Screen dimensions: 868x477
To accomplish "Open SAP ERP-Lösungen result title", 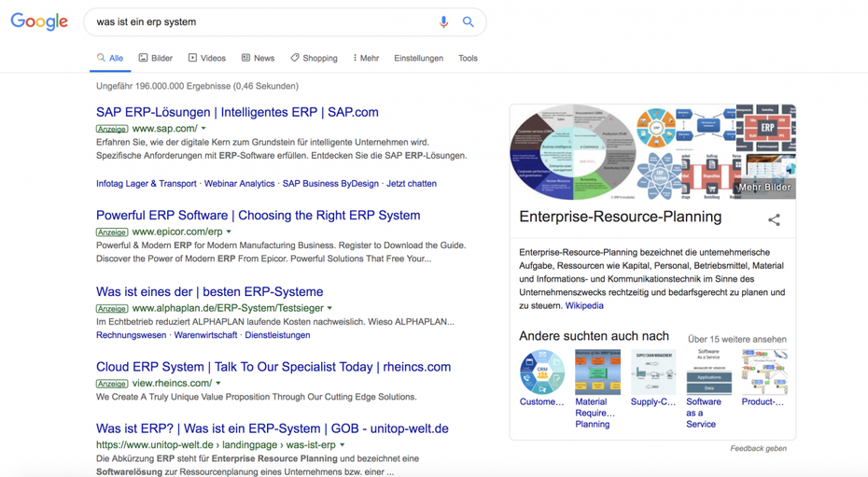I will 237,112.
